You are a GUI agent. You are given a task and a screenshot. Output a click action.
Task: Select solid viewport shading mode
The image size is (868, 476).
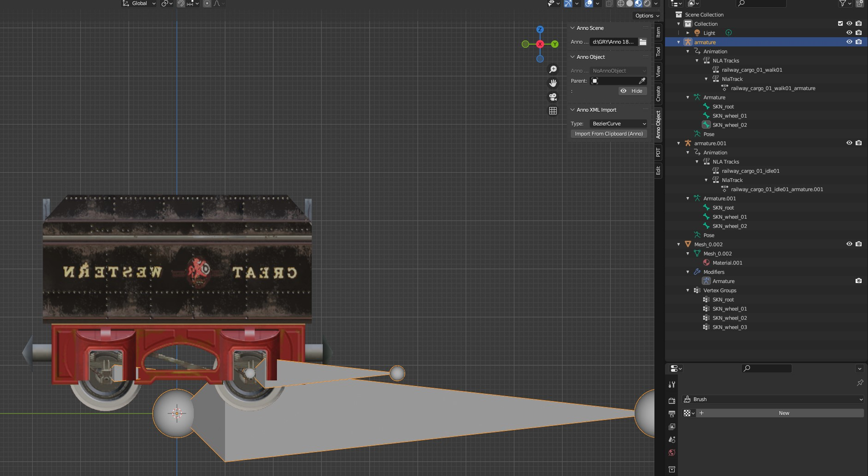[630, 4]
